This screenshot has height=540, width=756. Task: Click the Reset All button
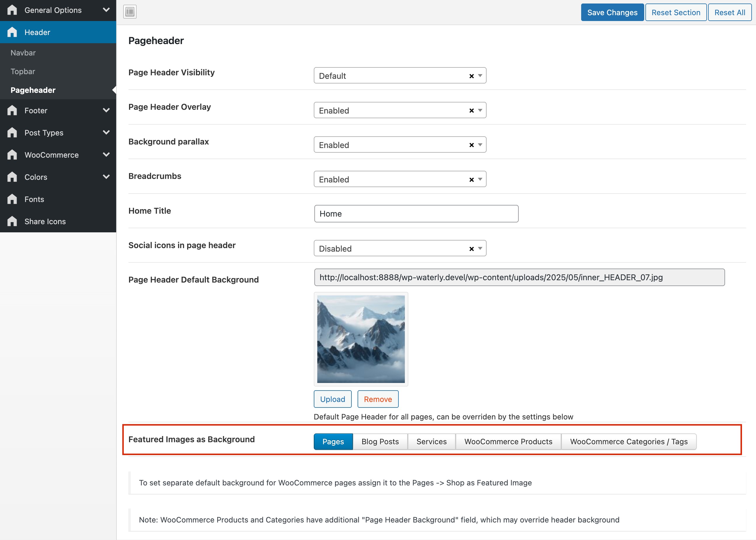[x=729, y=12]
